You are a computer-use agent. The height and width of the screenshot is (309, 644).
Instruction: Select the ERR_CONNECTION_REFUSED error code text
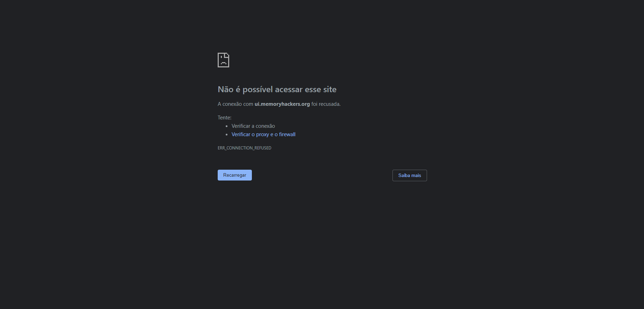(244, 148)
